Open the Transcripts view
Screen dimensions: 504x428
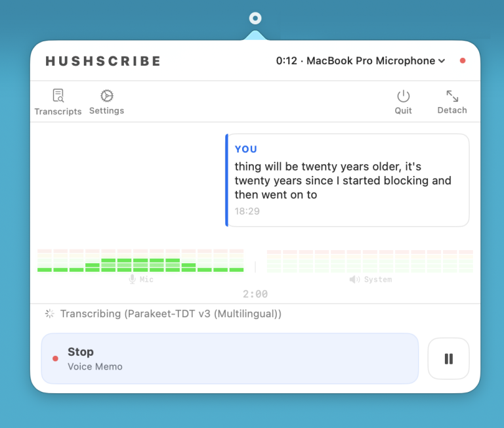coord(58,102)
